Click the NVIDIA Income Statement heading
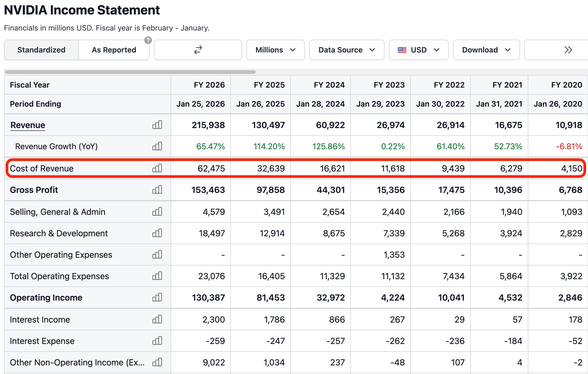The image size is (588, 374). [82, 10]
